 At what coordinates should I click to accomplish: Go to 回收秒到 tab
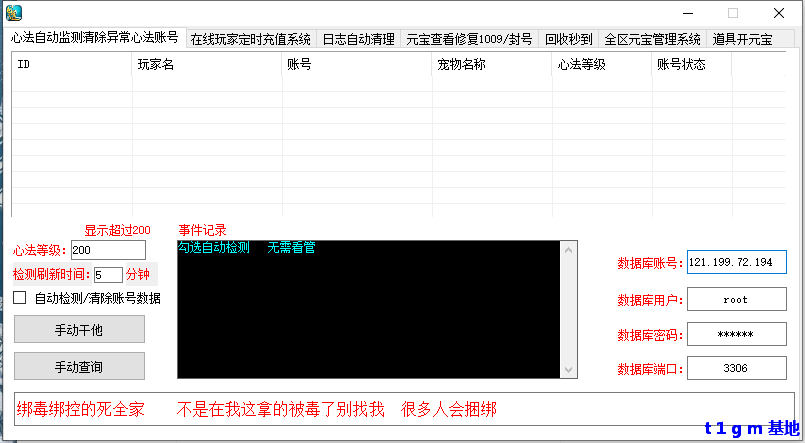click(568, 40)
